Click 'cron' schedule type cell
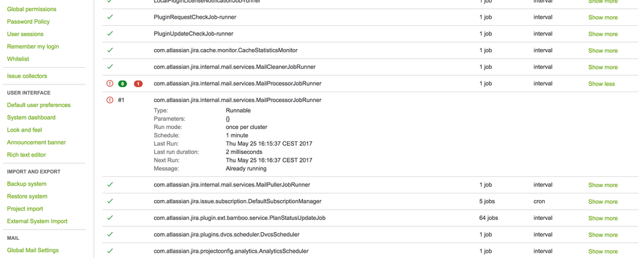 click(540, 201)
